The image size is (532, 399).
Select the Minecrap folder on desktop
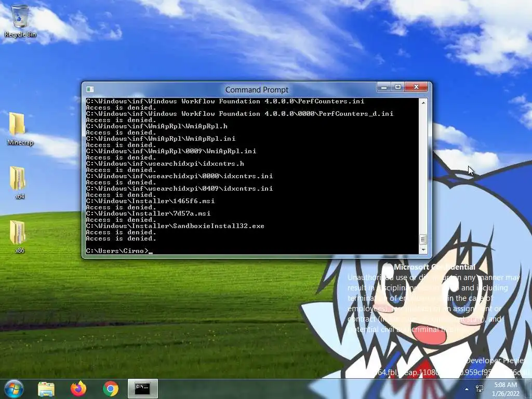point(20,129)
